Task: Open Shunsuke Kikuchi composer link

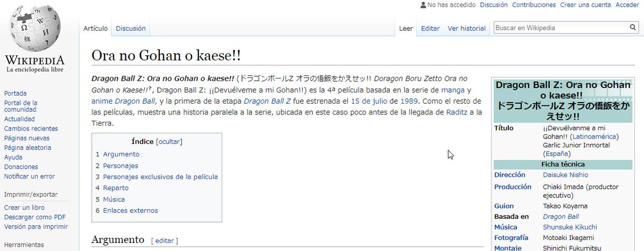Action: coord(570,227)
